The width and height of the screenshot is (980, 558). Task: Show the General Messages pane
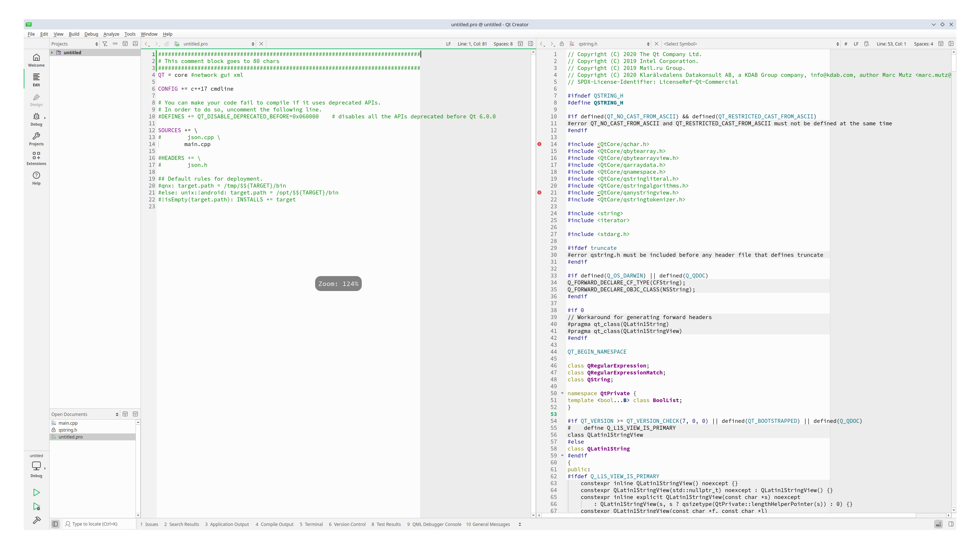pyautogui.click(x=487, y=524)
